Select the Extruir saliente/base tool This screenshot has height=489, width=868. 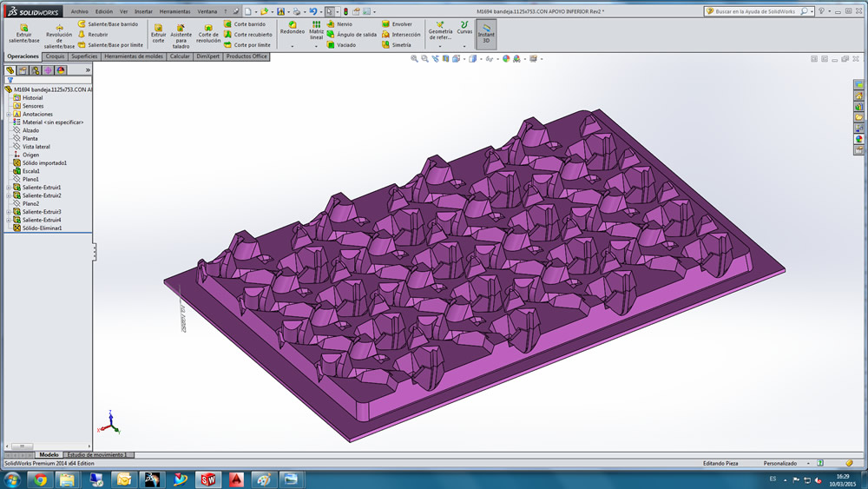(x=23, y=33)
